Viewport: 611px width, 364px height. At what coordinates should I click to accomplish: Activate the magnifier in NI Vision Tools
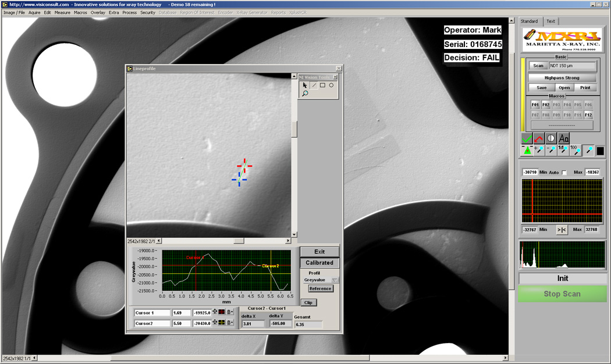305,94
